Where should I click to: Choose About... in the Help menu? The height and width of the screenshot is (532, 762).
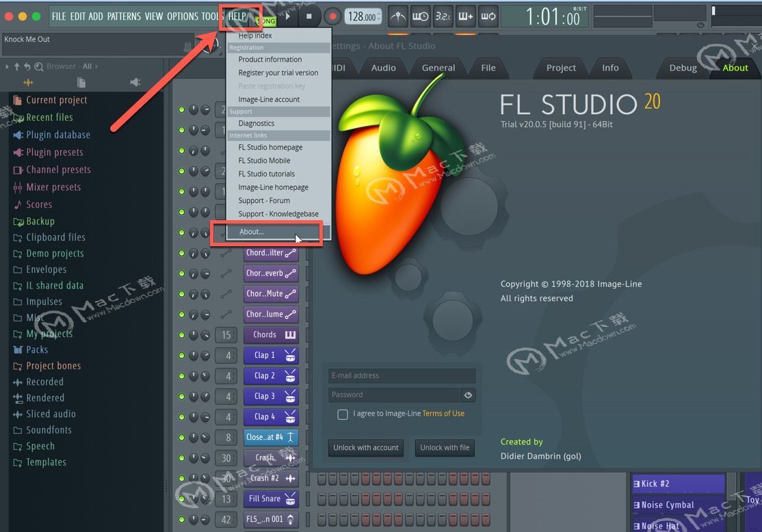tap(252, 232)
